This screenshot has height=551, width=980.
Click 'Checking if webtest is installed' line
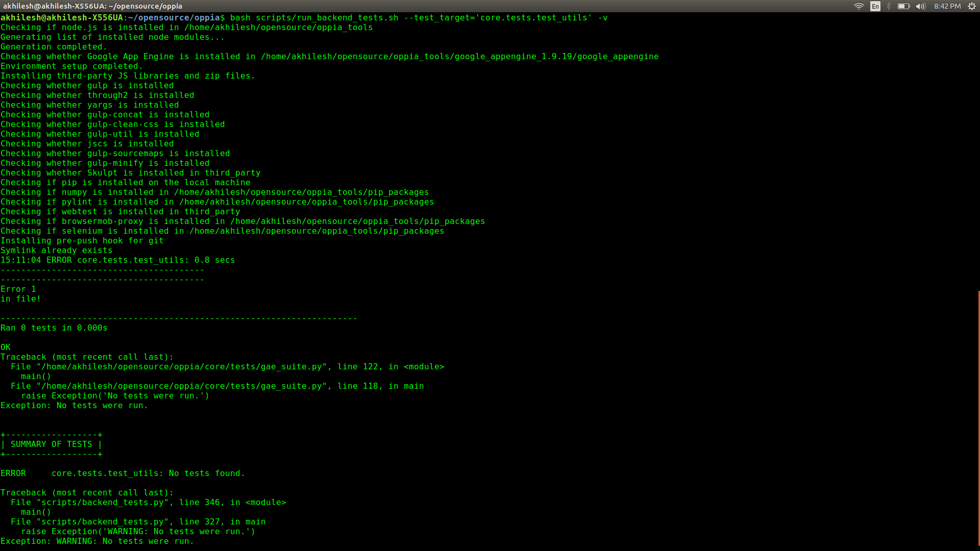tap(120, 212)
